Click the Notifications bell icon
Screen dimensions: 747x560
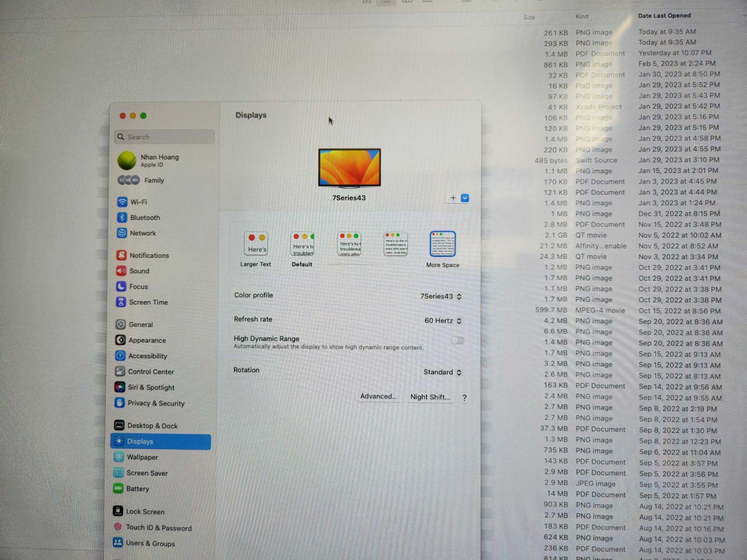tap(121, 255)
